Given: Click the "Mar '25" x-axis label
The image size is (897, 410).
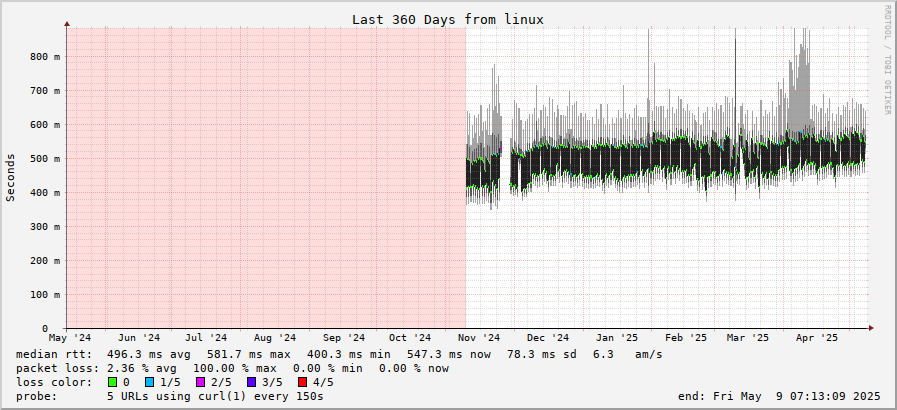Looking at the screenshot, I should click(x=748, y=338).
